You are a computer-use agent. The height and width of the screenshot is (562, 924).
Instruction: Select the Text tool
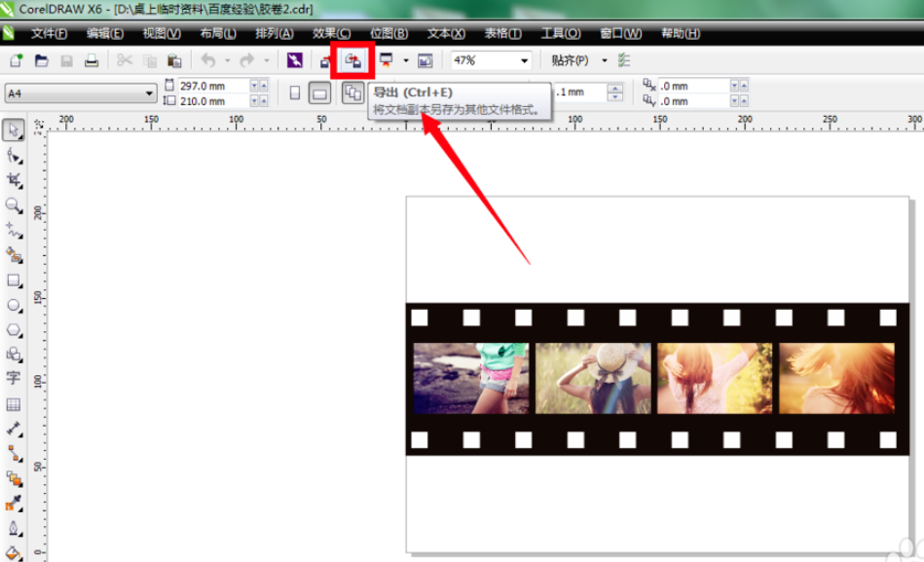[13, 379]
